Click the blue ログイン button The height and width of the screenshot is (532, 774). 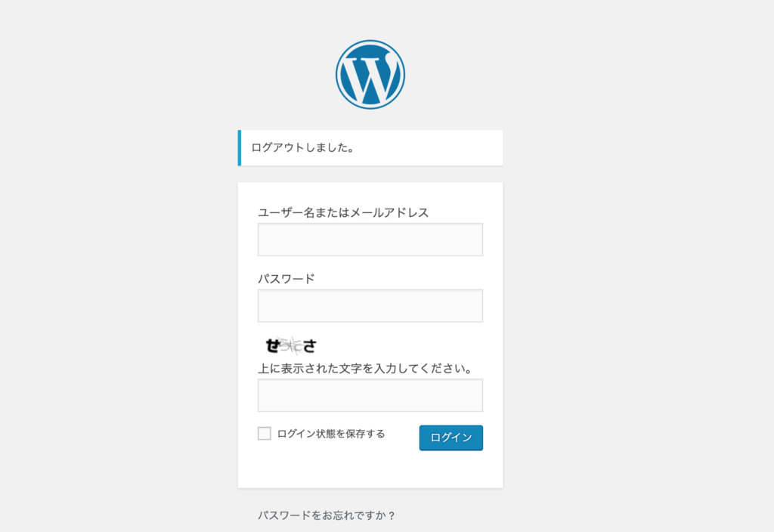(451, 438)
